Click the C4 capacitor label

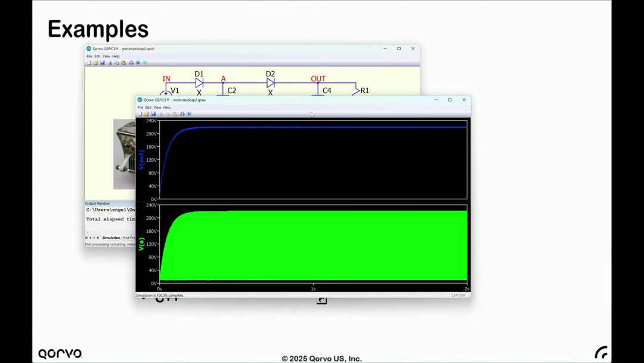[x=327, y=90]
